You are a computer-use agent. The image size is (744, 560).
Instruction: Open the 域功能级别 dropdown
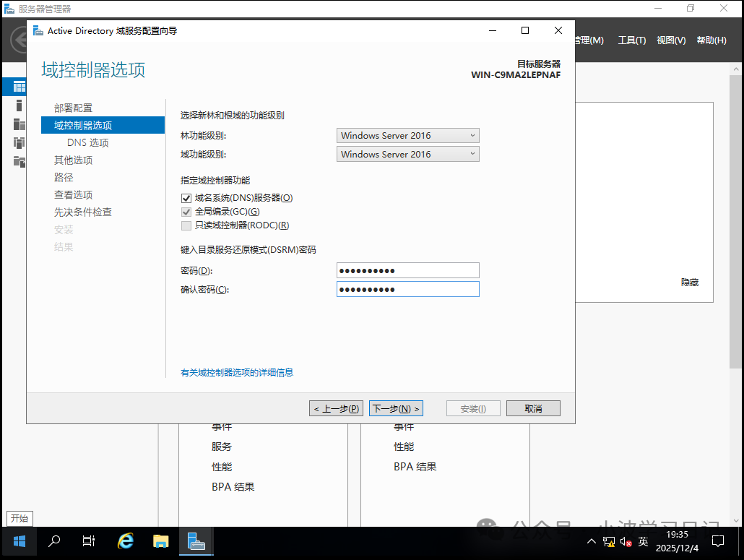pyautogui.click(x=407, y=154)
